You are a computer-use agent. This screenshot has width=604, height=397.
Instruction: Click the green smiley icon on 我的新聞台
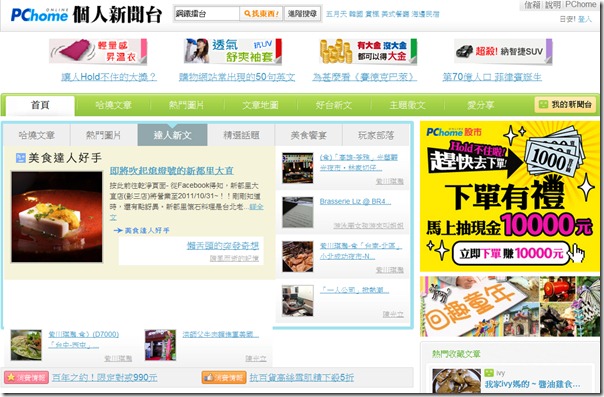(x=543, y=104)
